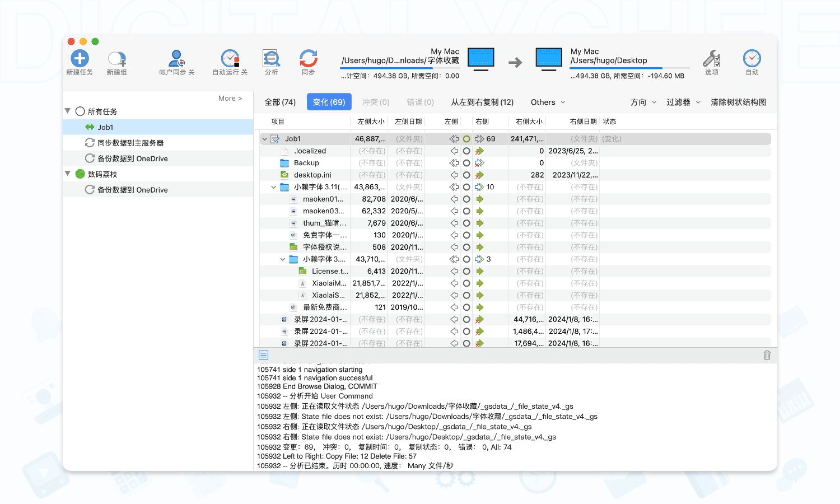Click the New Task (新建任务) icon
This screenshot has height=504, width=840.
tap(80, 58)
